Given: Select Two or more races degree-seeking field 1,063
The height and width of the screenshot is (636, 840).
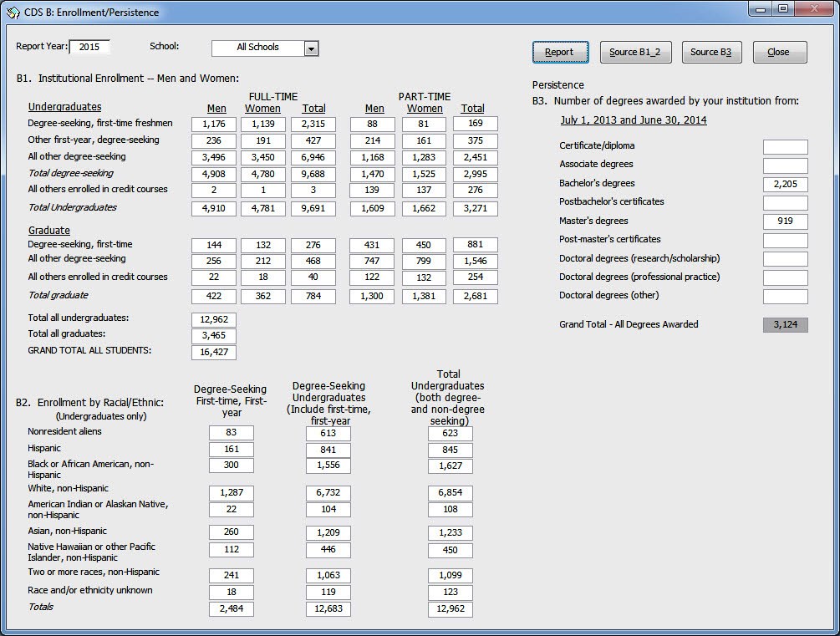Looking at the screenshot, I should (328, 576).
